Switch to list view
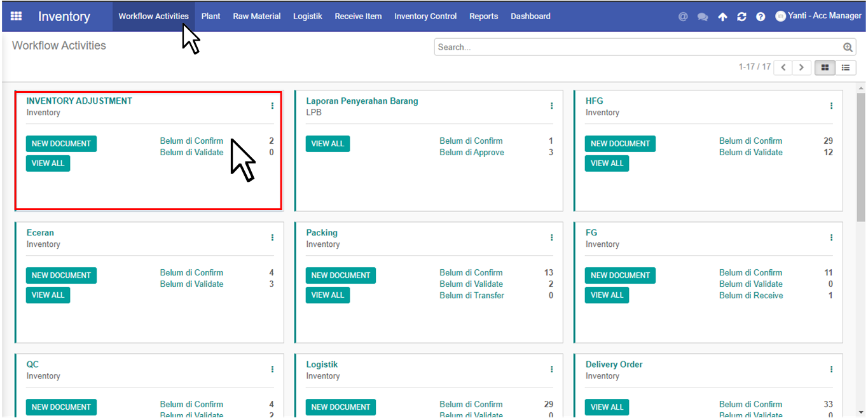 tap(846, 67)
